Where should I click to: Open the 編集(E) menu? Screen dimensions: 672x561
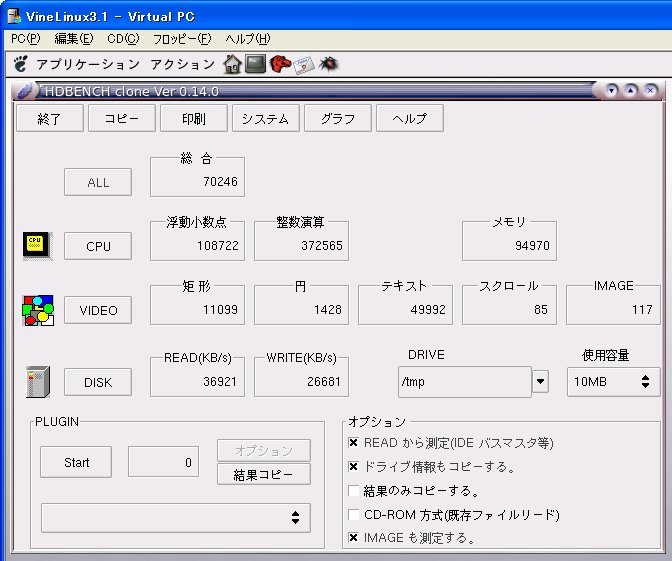tap(74, 39)
